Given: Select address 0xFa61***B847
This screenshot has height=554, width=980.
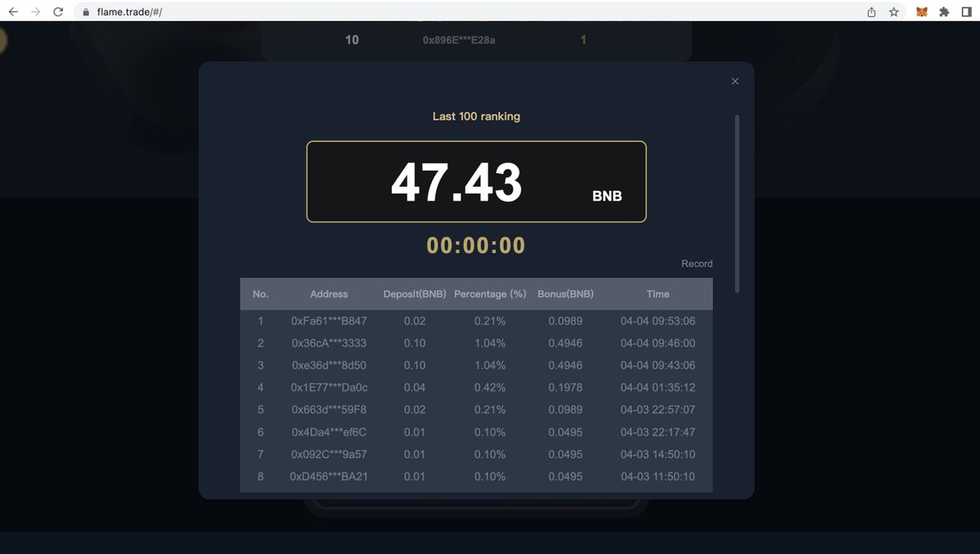Looking at the screenshot, I should (329, 321).
